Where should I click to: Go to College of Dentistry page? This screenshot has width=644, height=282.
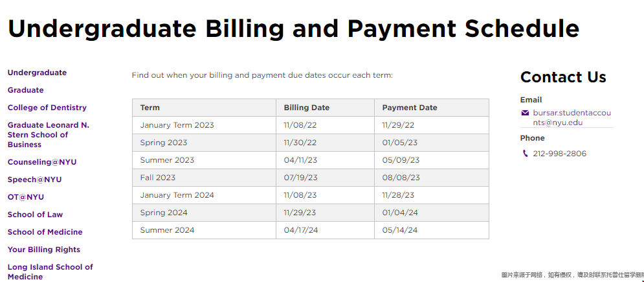[x=47, y=108]
